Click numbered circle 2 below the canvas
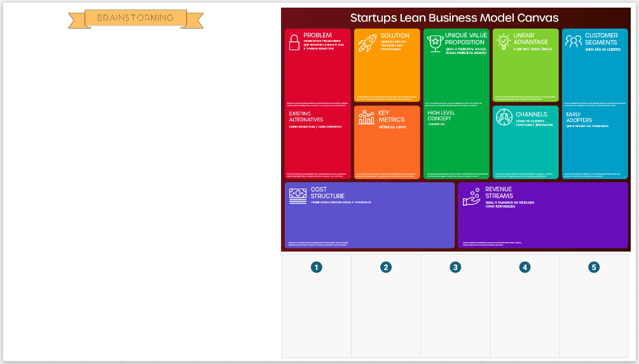 click(385, 267)
